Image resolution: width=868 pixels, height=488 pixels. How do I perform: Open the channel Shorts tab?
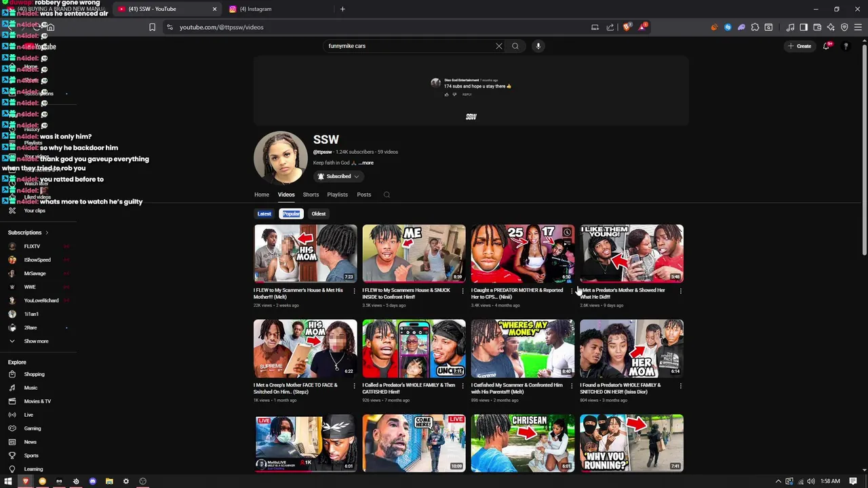(x=311, y=195)
